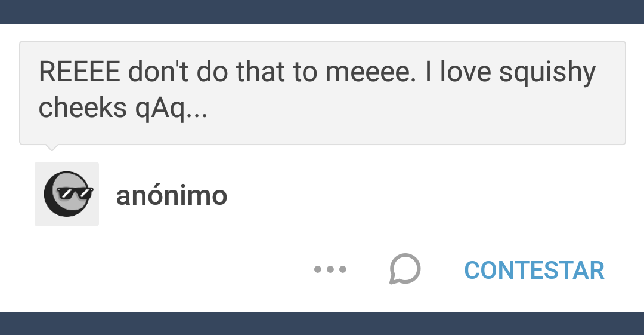644x335 pixels.
Task: Tap the dark blue top bar
Action: click(322, 11)
